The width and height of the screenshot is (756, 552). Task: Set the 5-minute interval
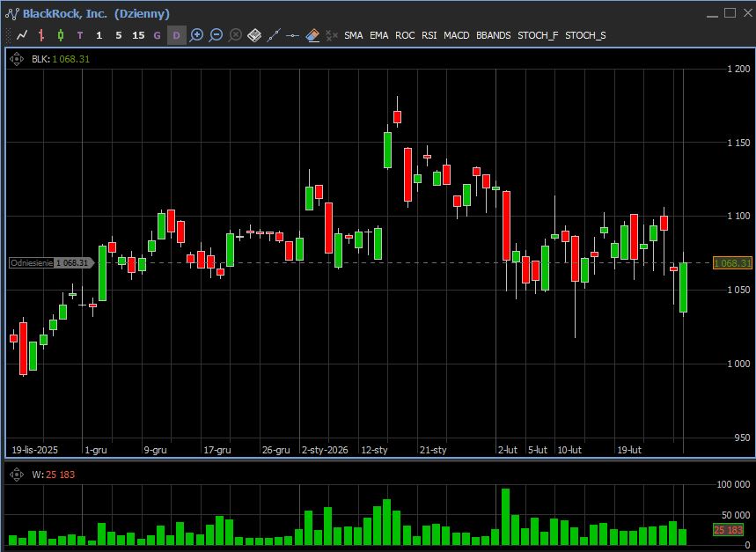(x=119, y=35)
